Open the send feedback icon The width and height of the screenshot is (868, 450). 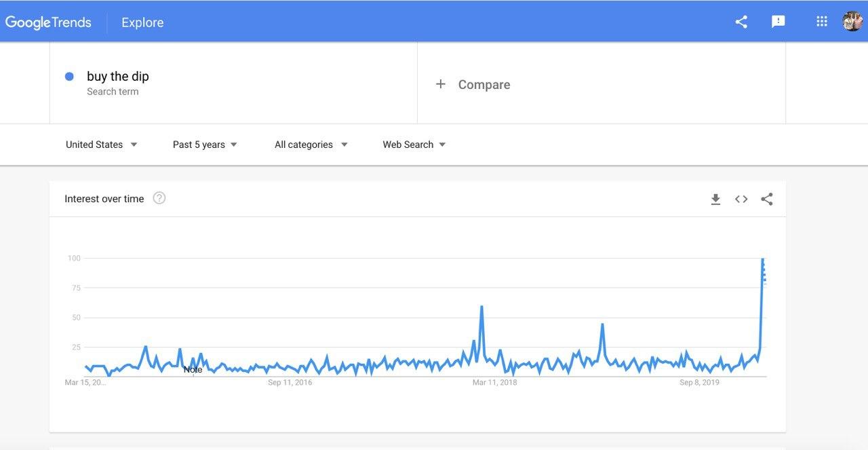pos(778,22)
